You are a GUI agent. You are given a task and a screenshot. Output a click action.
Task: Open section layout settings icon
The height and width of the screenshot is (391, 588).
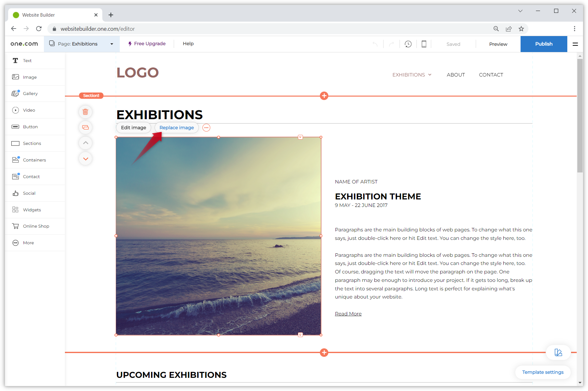pos(85,127)
